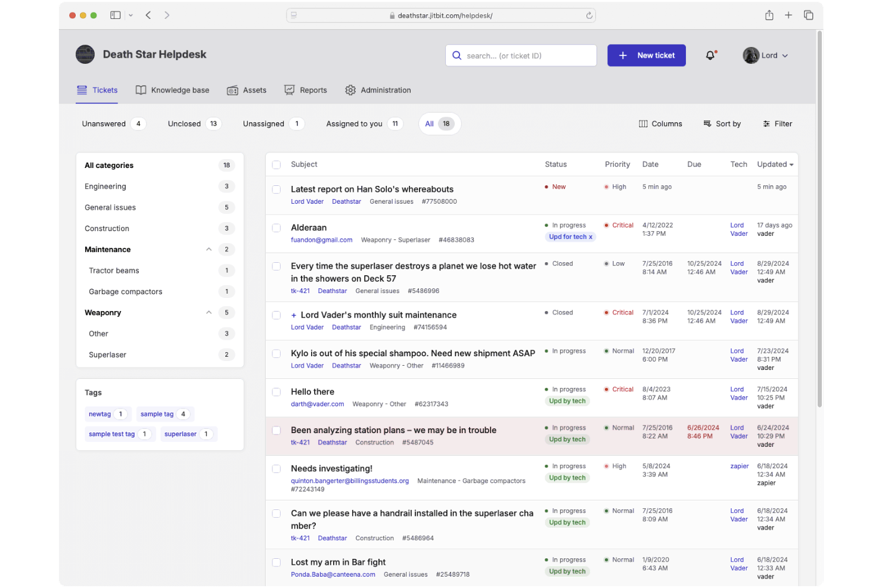This screenshot has width=882, height=588.
Task: Click the notification bell
Action: coord(710,55)
